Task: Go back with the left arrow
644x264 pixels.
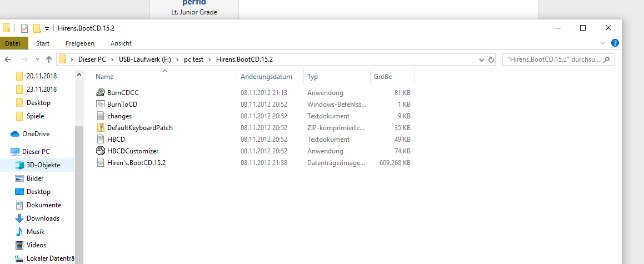Action: click(x=8, y=59)
